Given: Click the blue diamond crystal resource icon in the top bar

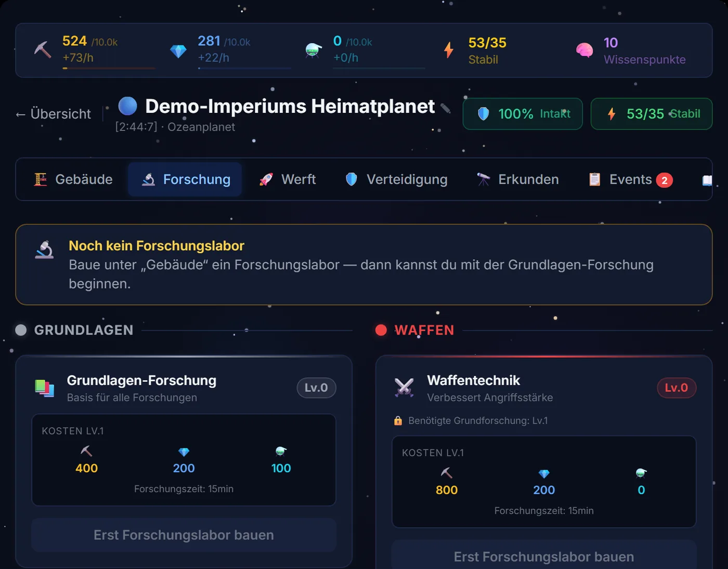Looking at the screenshot, I should [178, 51].
